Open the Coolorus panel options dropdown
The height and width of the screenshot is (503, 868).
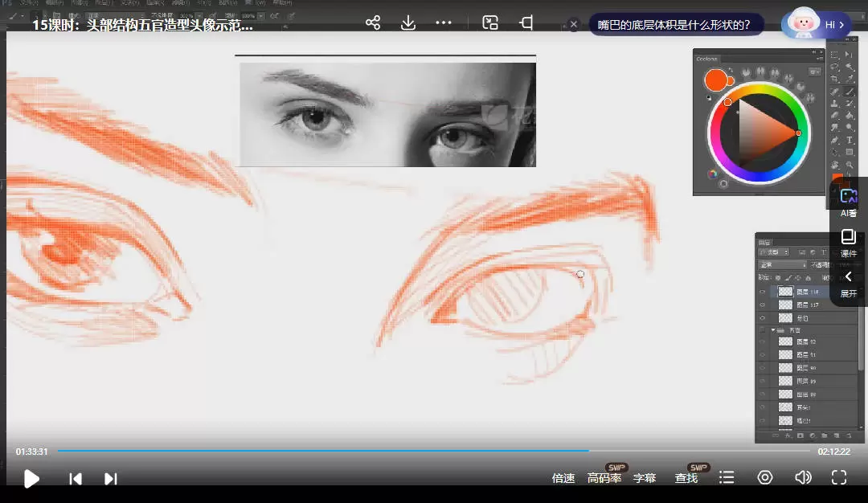tap(819, 59)
